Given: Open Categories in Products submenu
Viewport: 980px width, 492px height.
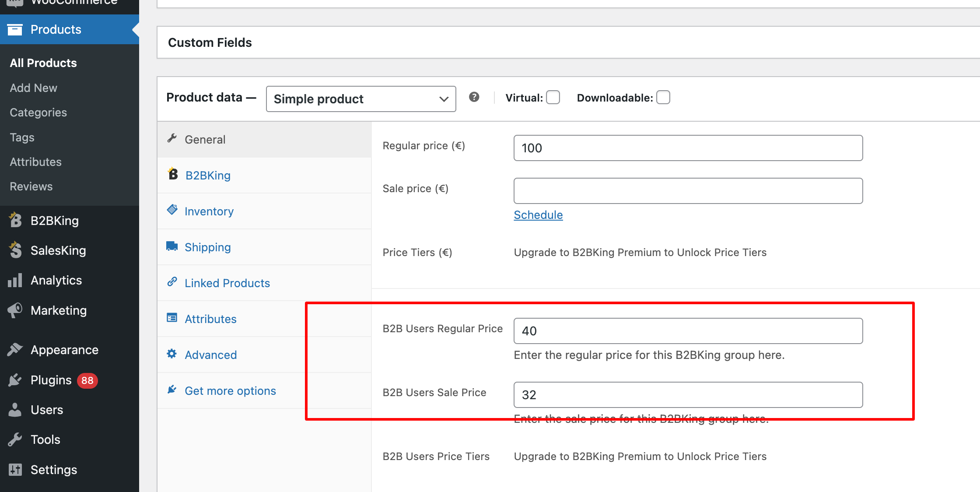Looking at the screenshot, I should 38,112.
